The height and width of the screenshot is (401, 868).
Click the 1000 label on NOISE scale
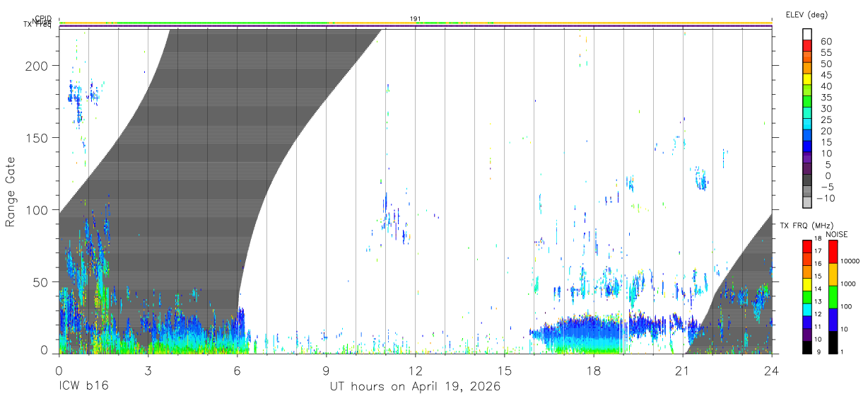tap(848, 284)
